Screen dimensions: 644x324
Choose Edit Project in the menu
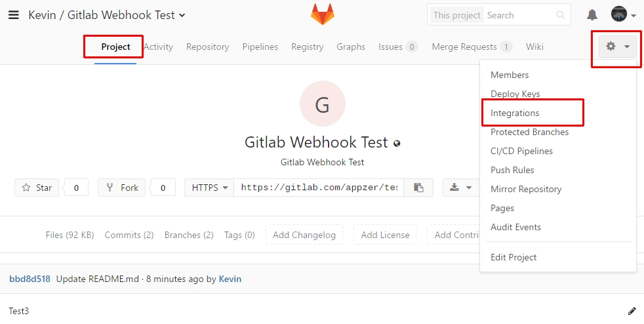point(513,257)
